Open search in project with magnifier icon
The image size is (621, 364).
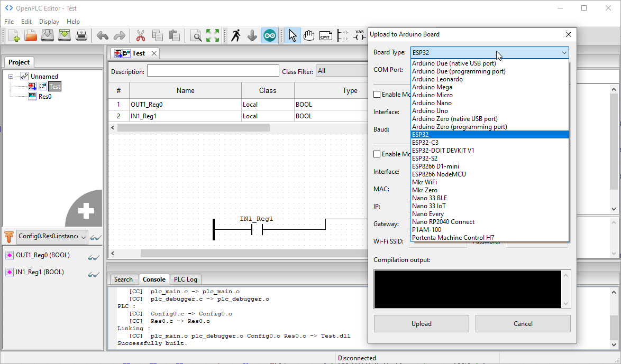(196, 36)
